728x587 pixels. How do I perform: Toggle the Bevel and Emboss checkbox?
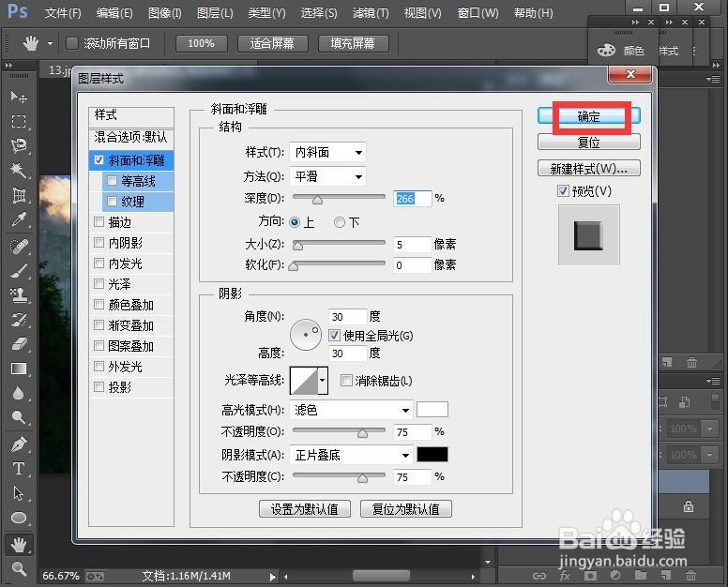coord(99,160)
